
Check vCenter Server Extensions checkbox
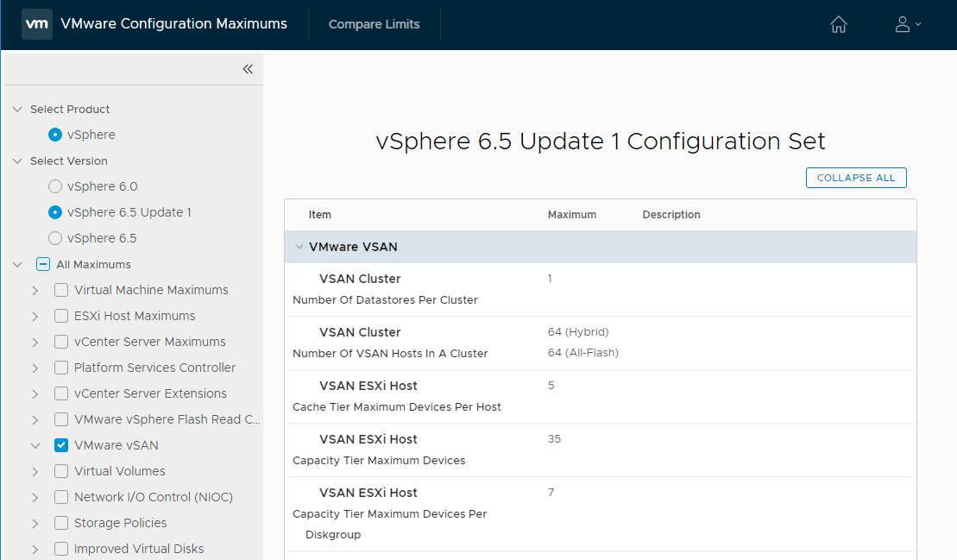[x=61, y=394]
